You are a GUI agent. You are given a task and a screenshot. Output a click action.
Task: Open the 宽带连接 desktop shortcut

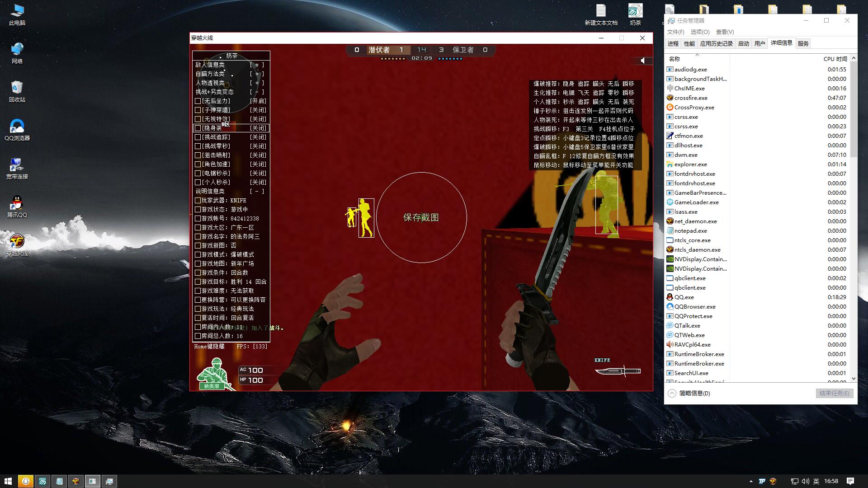tap(17, 168)
